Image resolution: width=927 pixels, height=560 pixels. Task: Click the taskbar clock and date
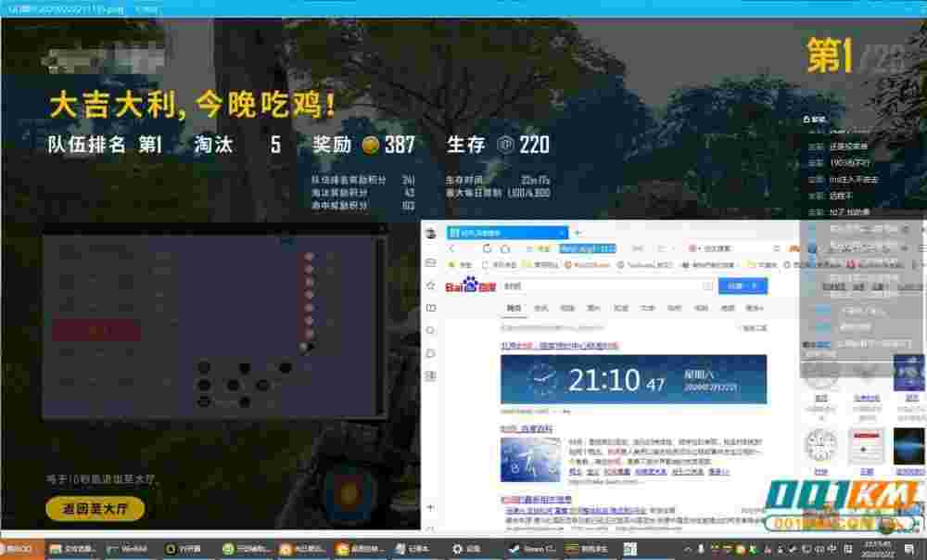[877, 548]
